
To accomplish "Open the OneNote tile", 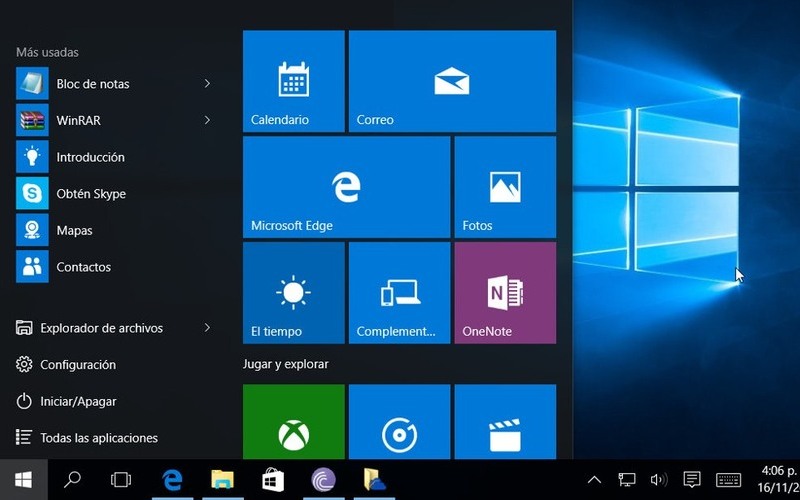I will (505, 293).
